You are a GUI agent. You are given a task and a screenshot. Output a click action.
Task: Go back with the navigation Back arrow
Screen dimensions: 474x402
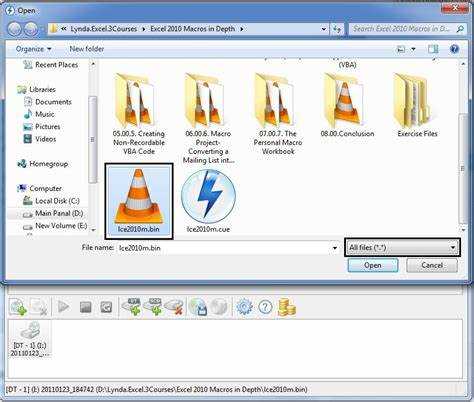(x=15, y=29)
